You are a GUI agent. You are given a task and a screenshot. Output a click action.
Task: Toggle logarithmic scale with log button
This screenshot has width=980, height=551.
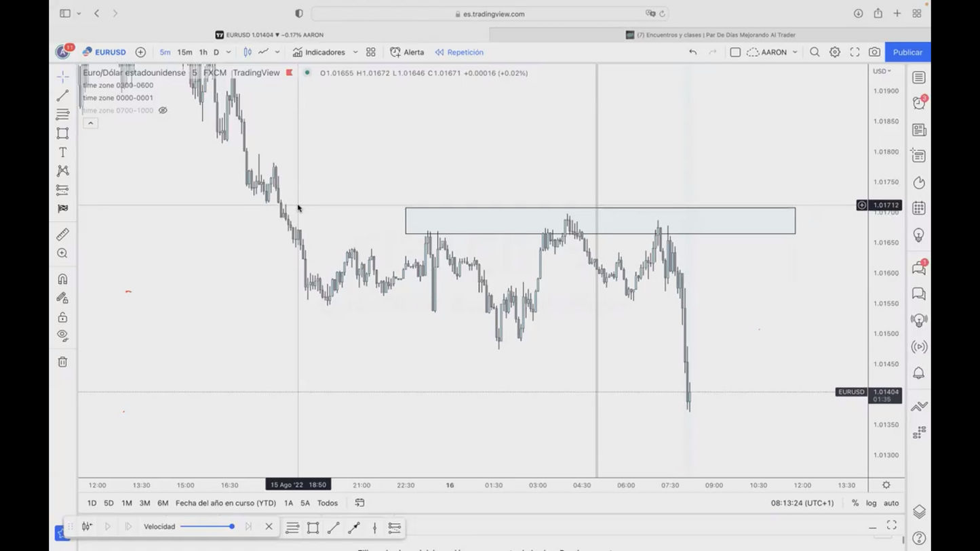pos(871,503)
